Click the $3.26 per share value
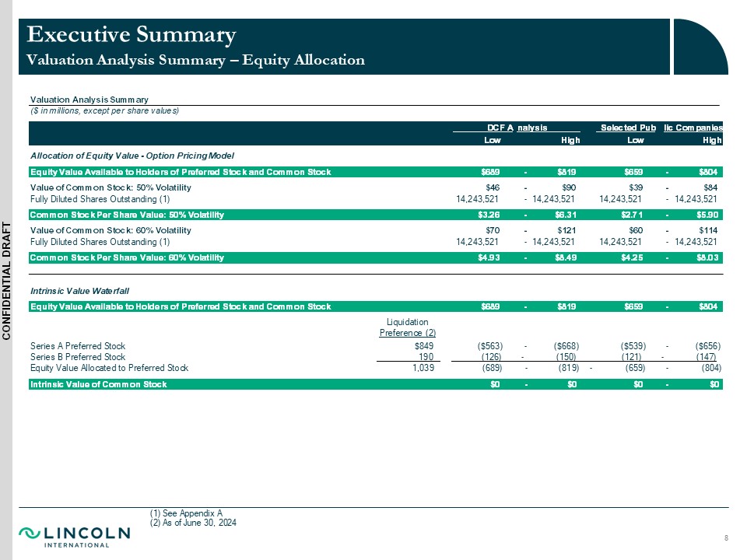 [x=488, y=215]
